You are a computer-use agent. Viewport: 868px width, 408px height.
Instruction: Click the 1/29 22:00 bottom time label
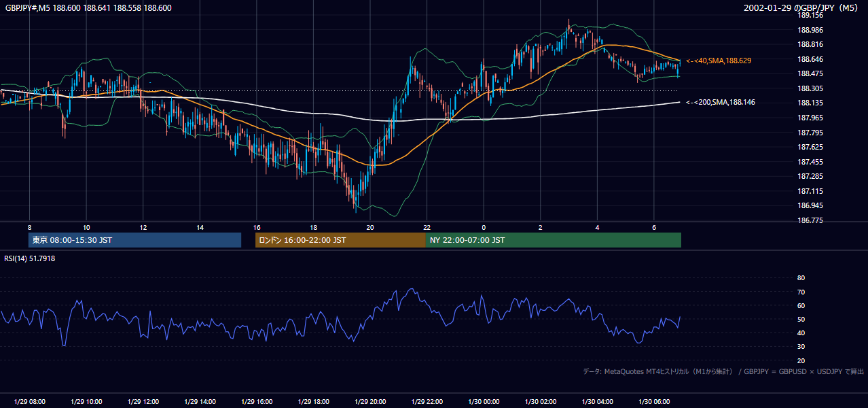(427, 402)
